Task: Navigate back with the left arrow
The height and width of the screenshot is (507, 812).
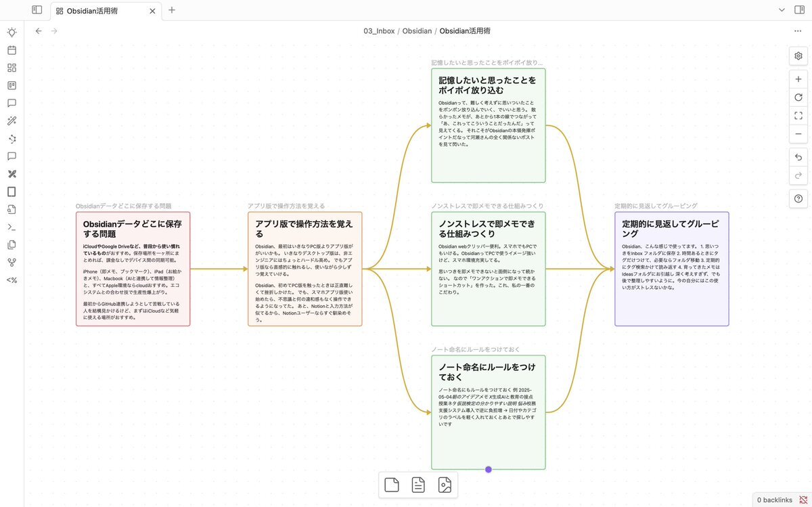Action: [x=39, y=31]
